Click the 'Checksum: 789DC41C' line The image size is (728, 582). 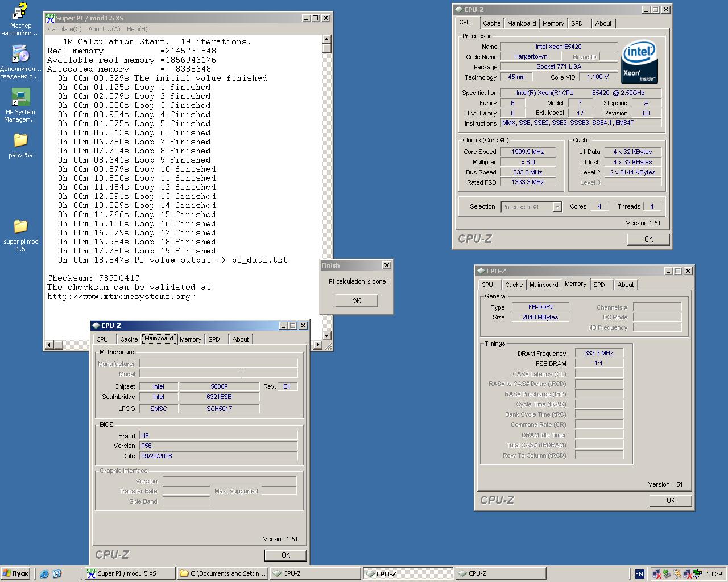click(x=93, y=278)
